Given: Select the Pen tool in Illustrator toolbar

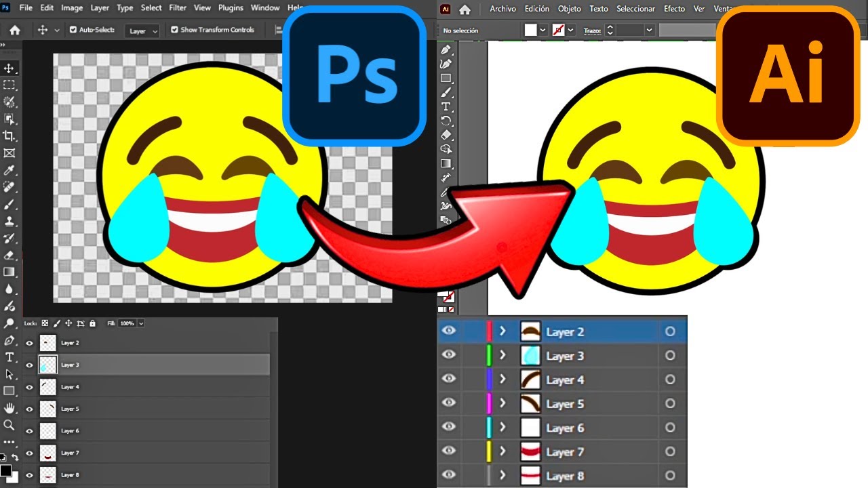Looking at the screenshot, I should point(446,50).
